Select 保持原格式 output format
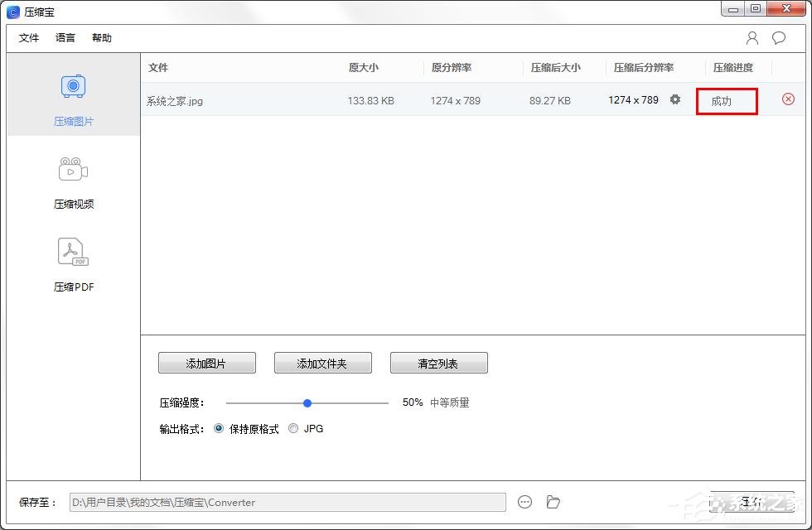 (x=218, y=428)
